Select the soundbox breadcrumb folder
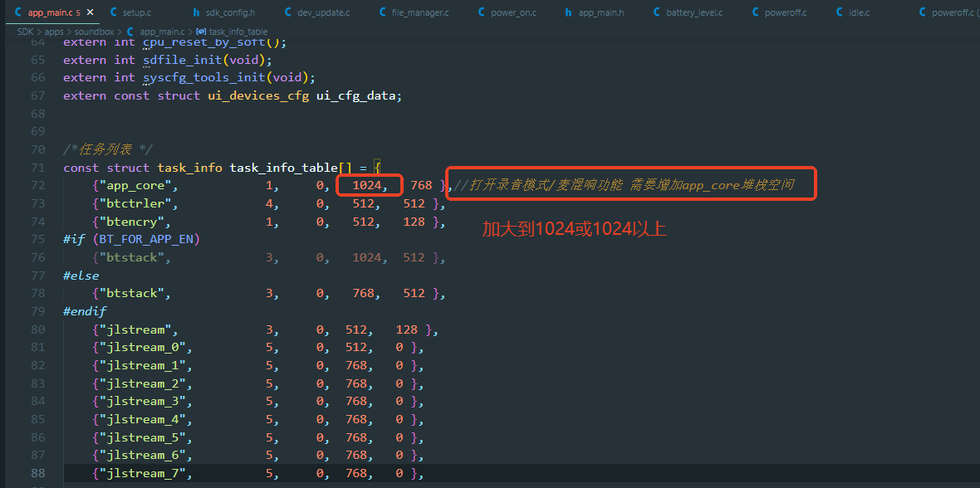 pos(96,31)
